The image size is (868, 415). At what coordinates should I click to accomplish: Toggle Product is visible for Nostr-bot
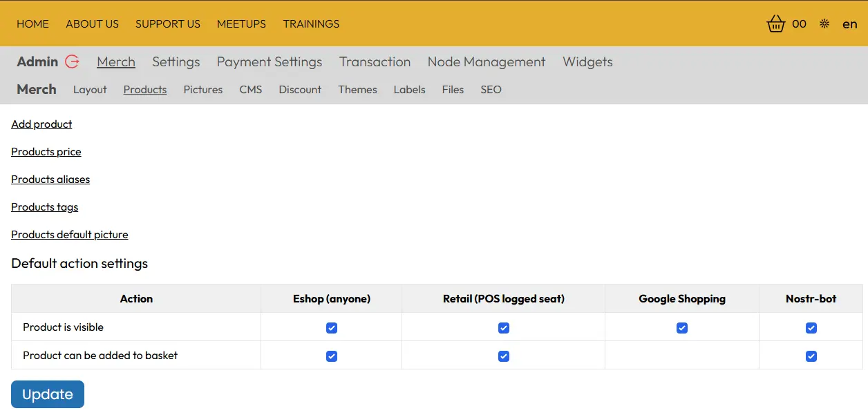click(x=811, y=327)
